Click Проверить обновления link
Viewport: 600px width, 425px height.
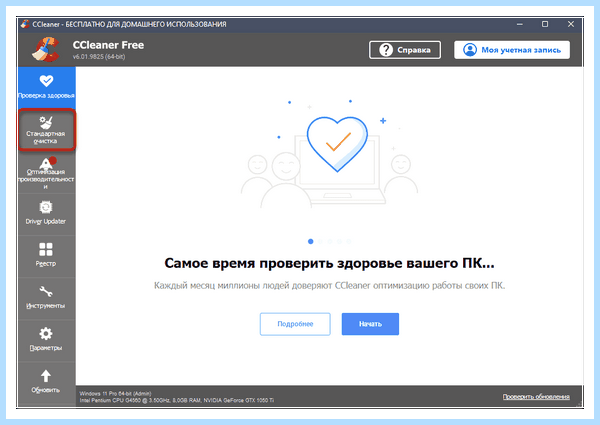pyautogui.click(x=536, y=397)
